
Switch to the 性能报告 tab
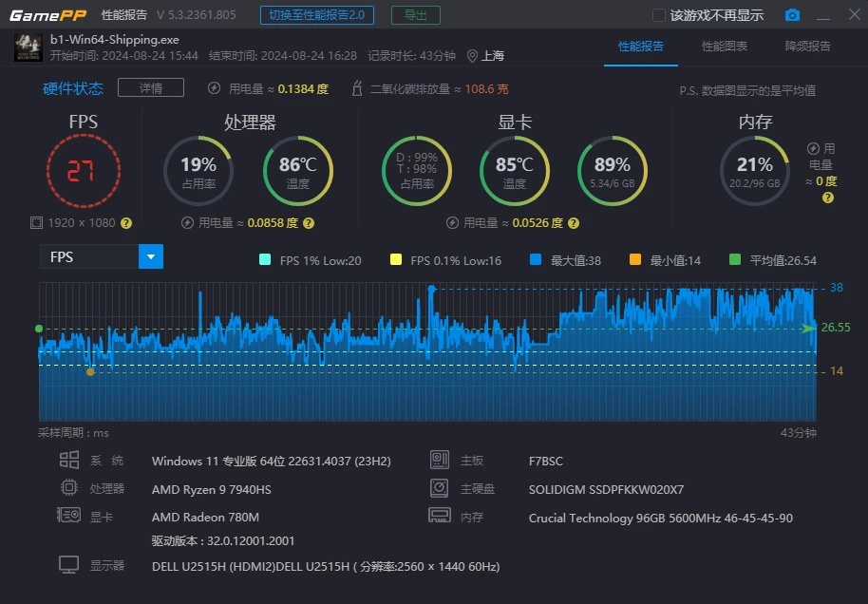click(x=640, y=47)
